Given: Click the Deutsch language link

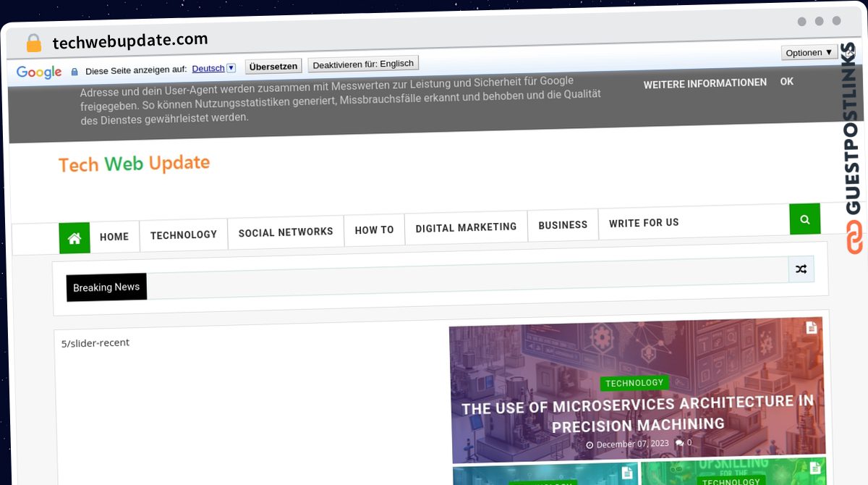Looking at the screenshot, I should click(x=208, y=68).
